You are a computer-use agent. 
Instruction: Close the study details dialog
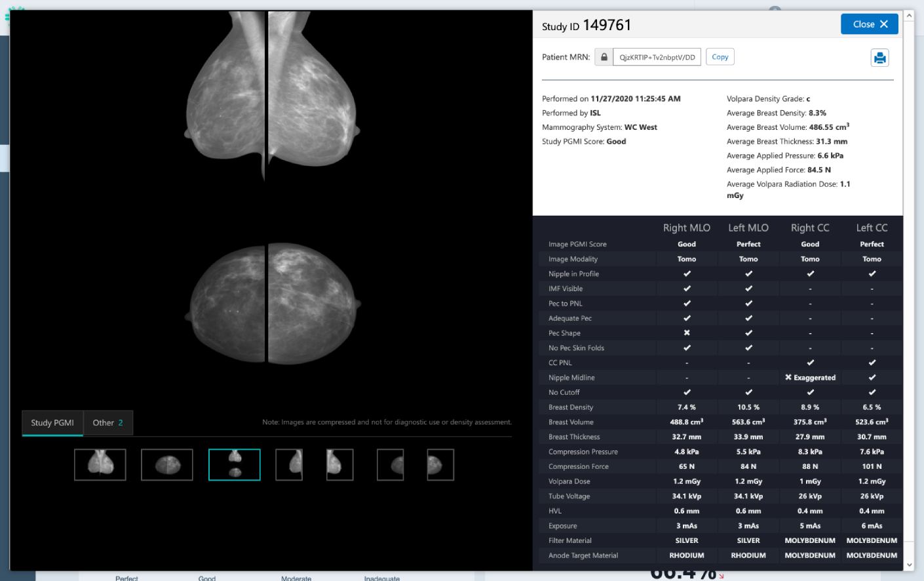click(x=869, y=24)
